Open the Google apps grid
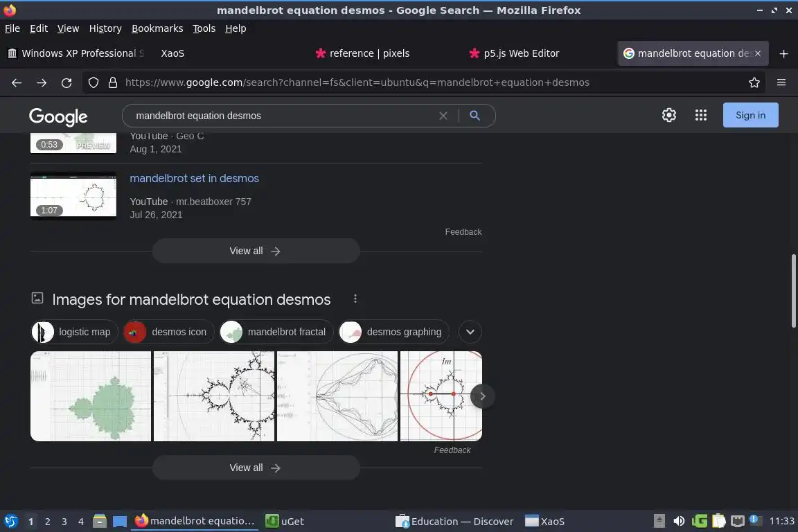Image resolution: width=798 pixels, height=532 pixels. coord(701,115)
